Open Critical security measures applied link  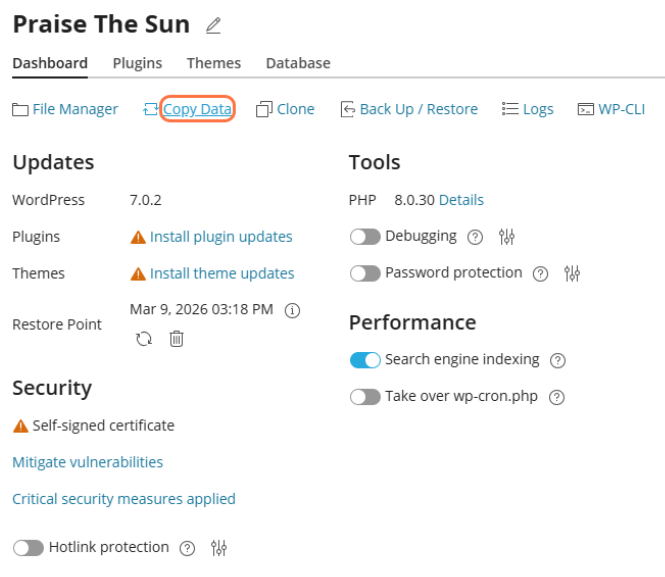(124, 499)
